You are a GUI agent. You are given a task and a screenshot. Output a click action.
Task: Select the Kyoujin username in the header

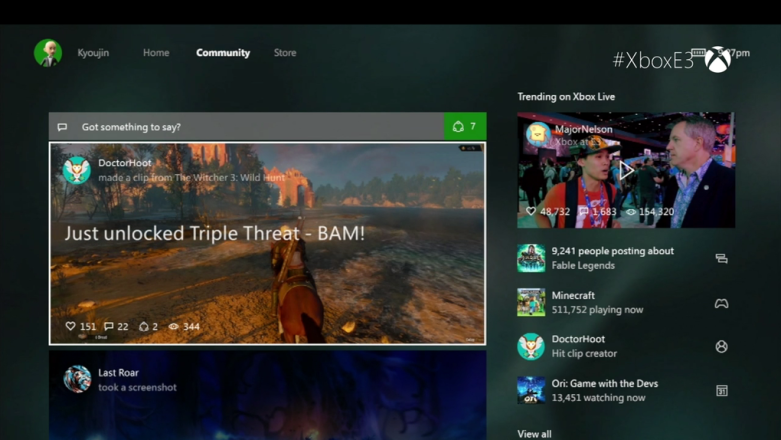93,53
